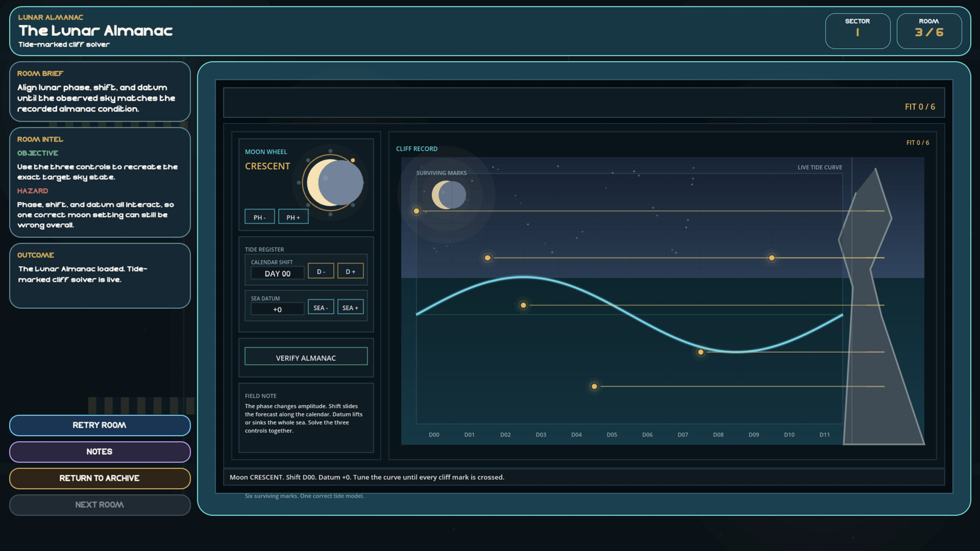This screenshot has height=551, width=980.
Task: Click the topmost surviving mark dot
Action: tap(416, 211)
